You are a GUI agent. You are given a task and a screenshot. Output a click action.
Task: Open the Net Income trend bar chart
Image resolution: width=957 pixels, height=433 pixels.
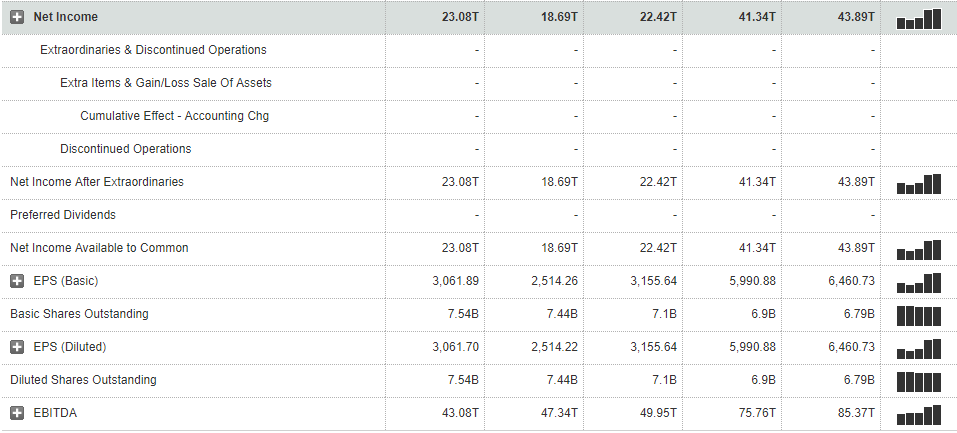tap(919, 18)
